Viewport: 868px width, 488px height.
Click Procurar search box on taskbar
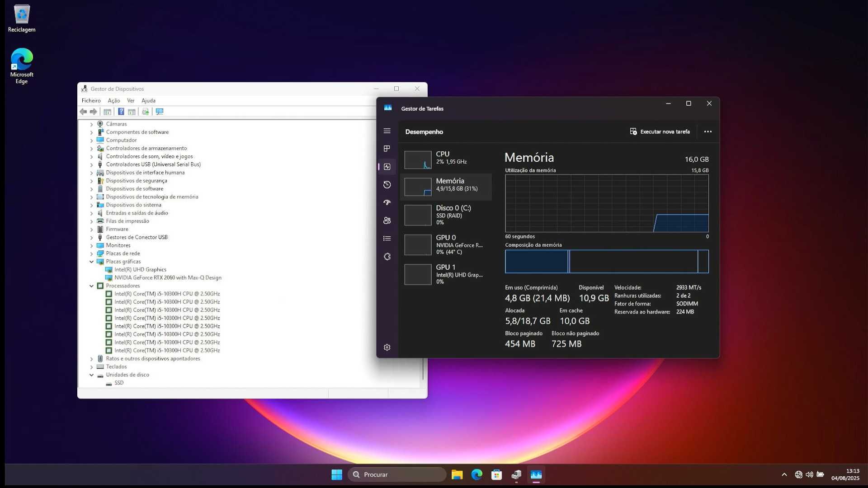(x=397, y=474)
